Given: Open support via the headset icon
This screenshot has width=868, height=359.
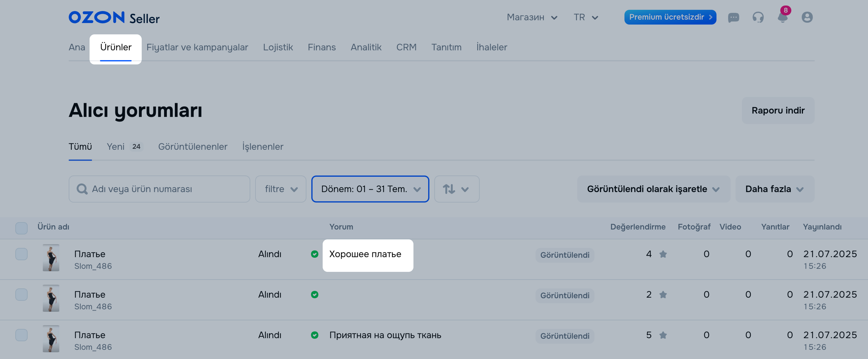Looking at the screenshot, I should pyautogui.click(x=758, y=17).
